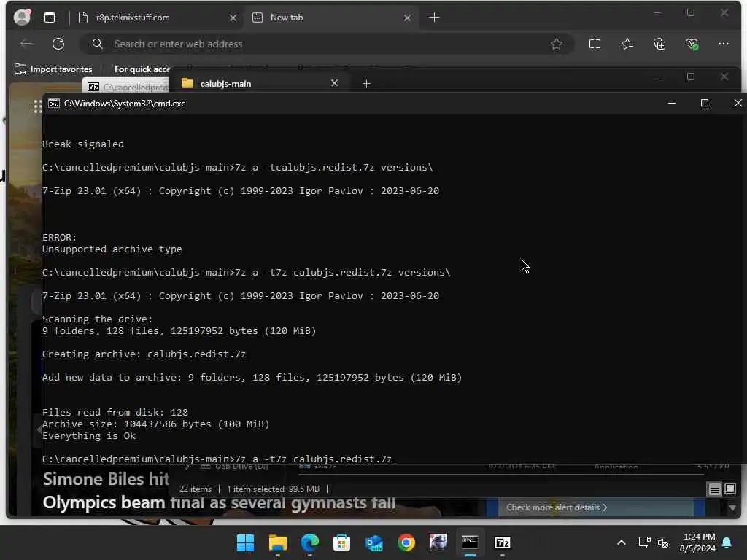
Task: Open Edge tab actions menu icon
Action: [x=50, y=17]
